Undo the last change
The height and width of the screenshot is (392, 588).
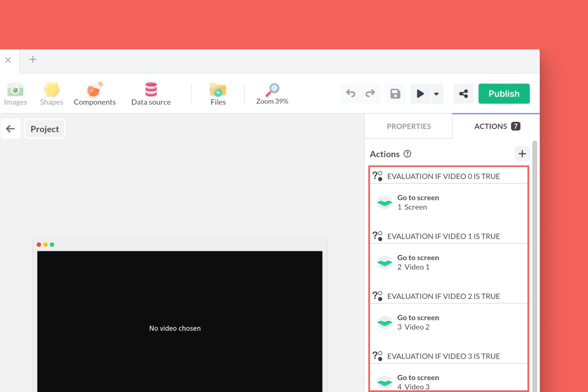351,93
